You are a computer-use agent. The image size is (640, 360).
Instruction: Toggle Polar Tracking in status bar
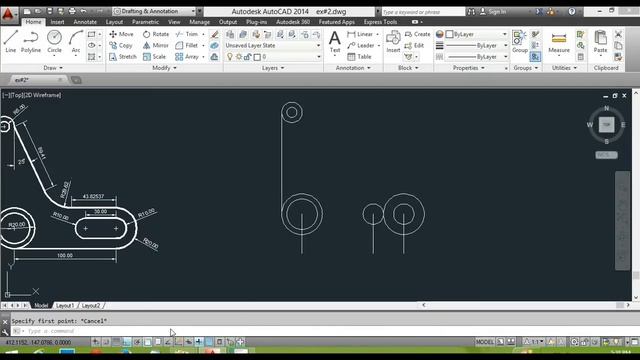[x=137, y=342]
